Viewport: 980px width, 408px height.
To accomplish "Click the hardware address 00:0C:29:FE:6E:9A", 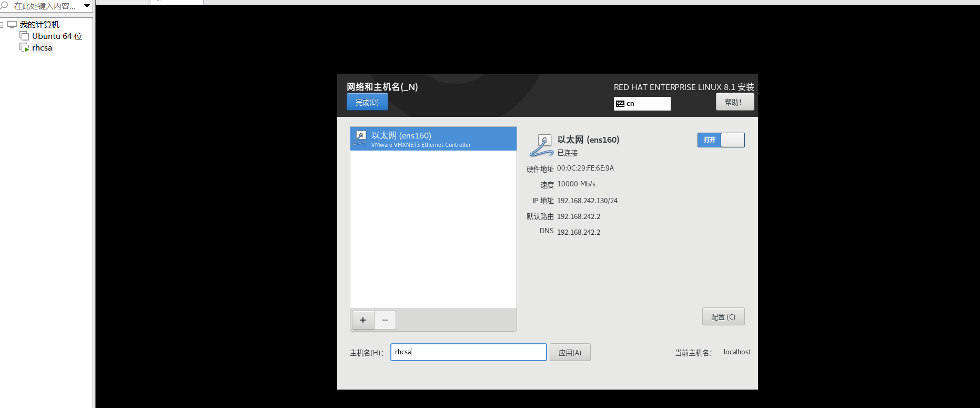I will pos(585,168).
